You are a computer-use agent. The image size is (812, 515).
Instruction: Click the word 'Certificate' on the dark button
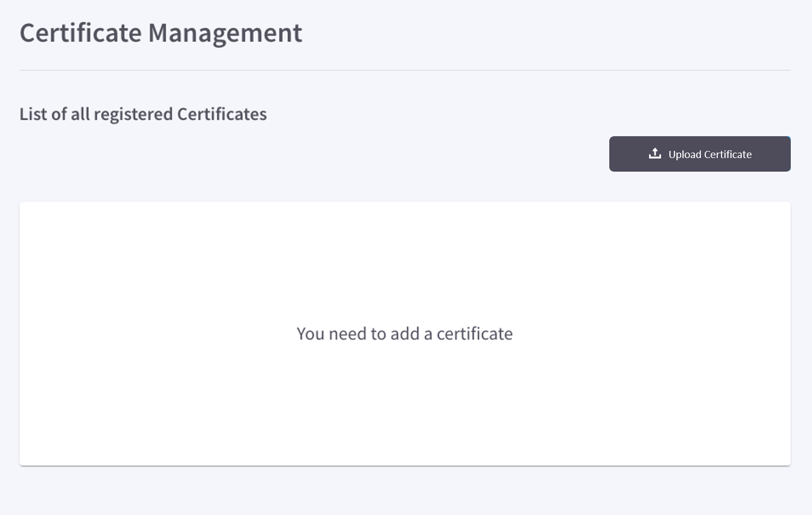728,154
